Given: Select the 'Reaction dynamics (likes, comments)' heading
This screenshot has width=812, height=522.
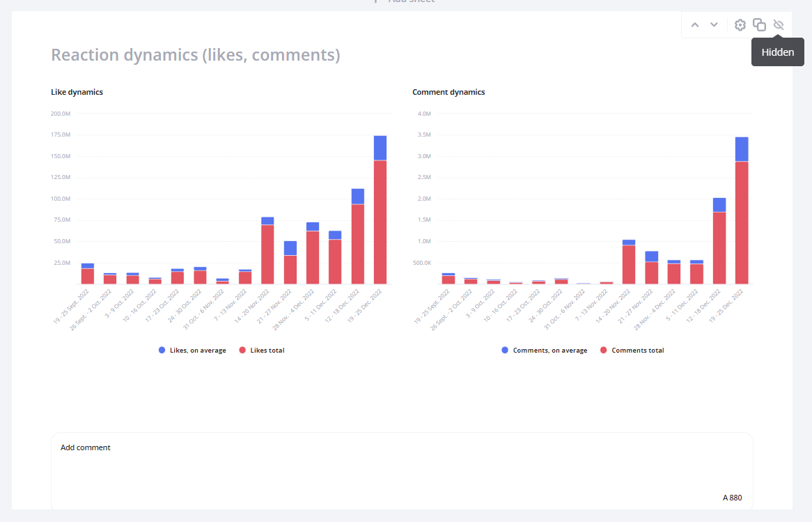Looking at the screenshot, I should tap(196, 55).
